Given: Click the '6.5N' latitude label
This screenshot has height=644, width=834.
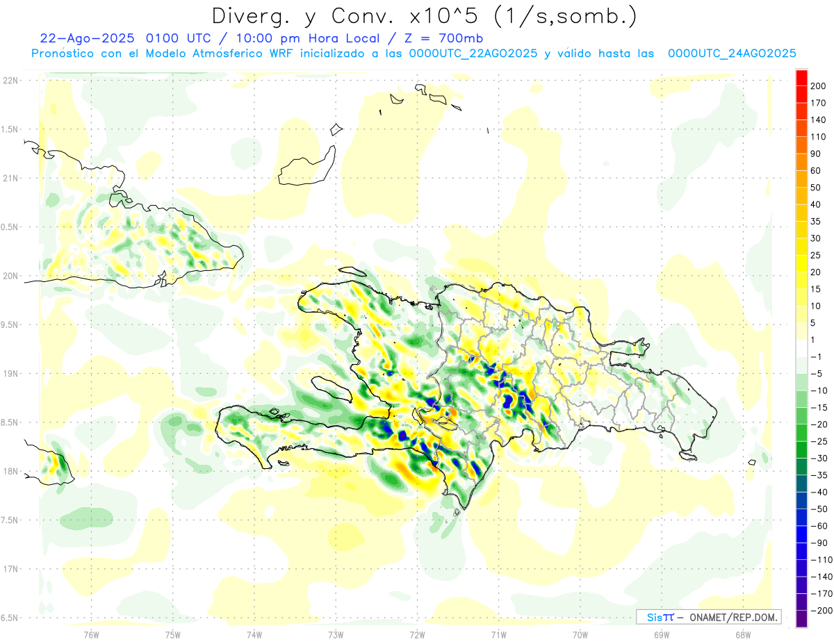Looking at the screenshot, I should click(x=10, y=618).
